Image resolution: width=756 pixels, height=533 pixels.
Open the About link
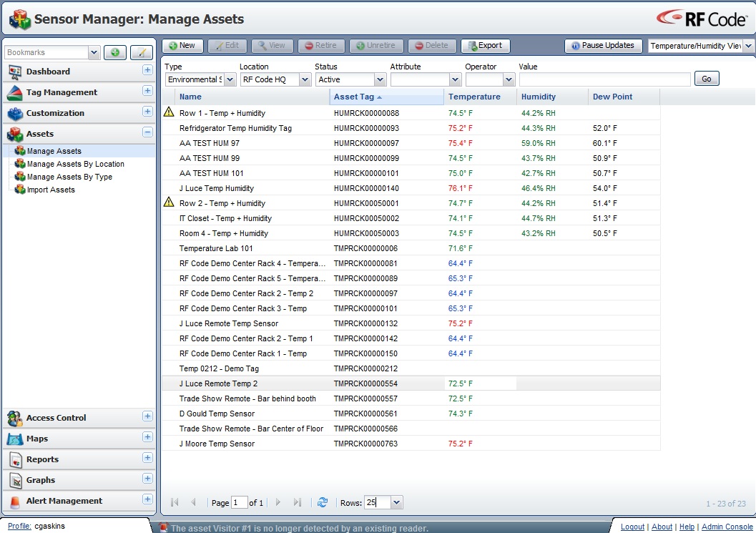pos(662,527)
